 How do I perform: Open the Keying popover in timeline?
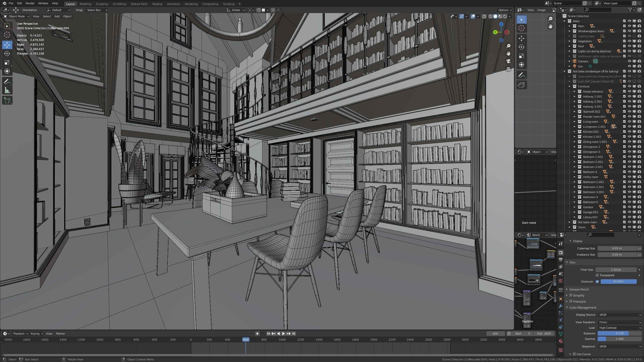[36, 334]
